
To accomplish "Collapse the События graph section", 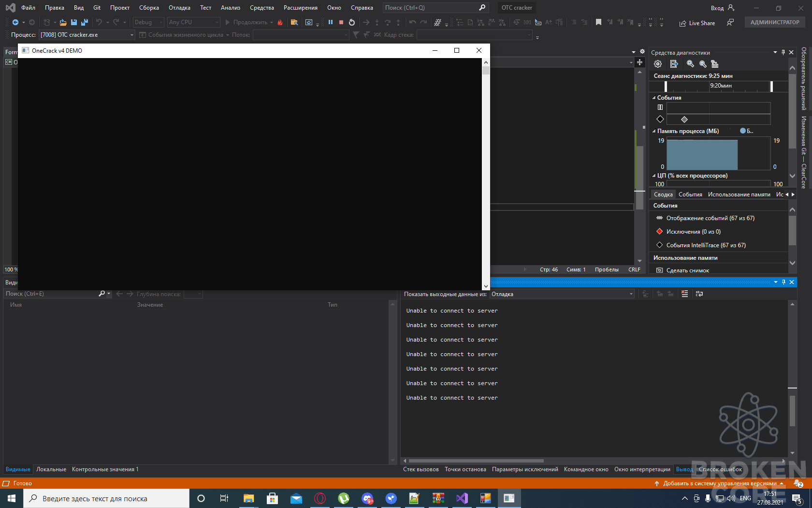I will 654,98.
